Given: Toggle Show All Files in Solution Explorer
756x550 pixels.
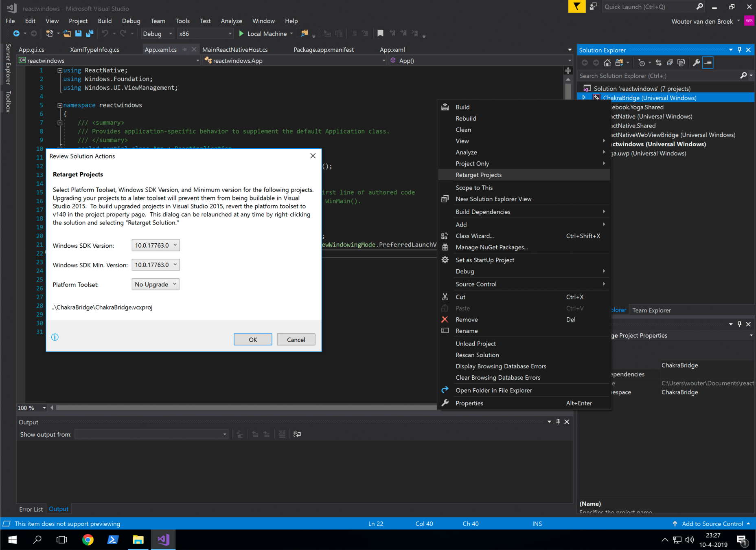Looking at the screenshot, I should pyautogui.click(x=681, y=63).
